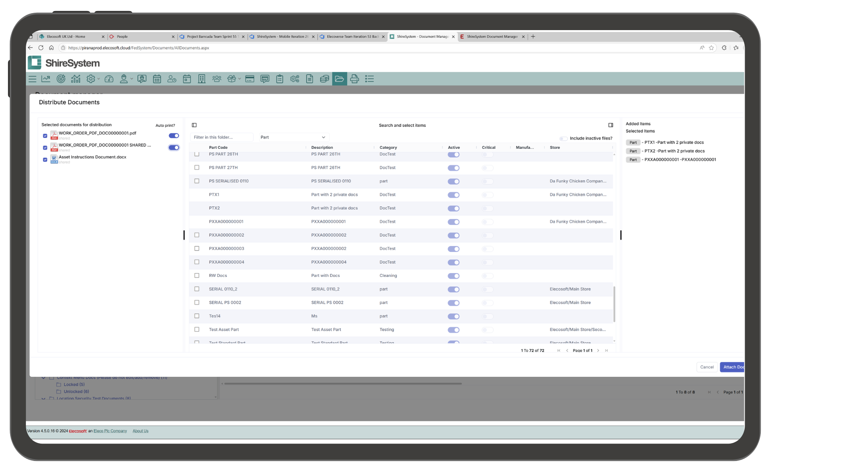The height and width of the screenshot is (472, 868).
Task: Click the Cancel button
Action: click(707, 367)
